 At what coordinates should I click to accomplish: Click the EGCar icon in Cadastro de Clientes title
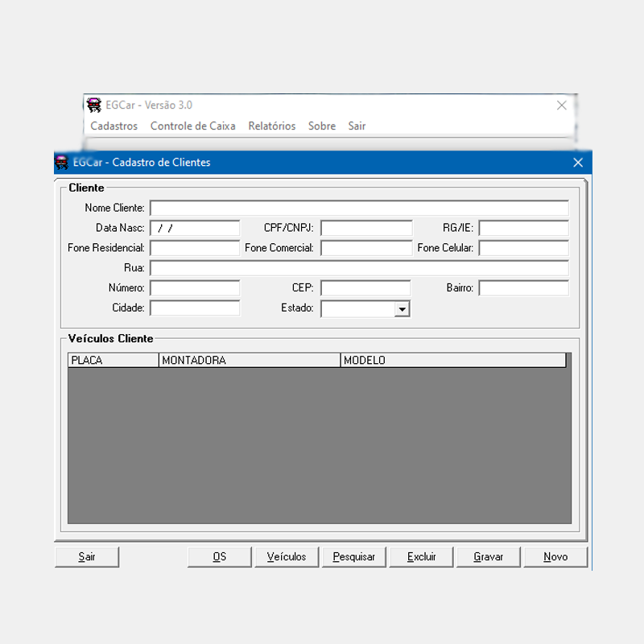point(62,163)
